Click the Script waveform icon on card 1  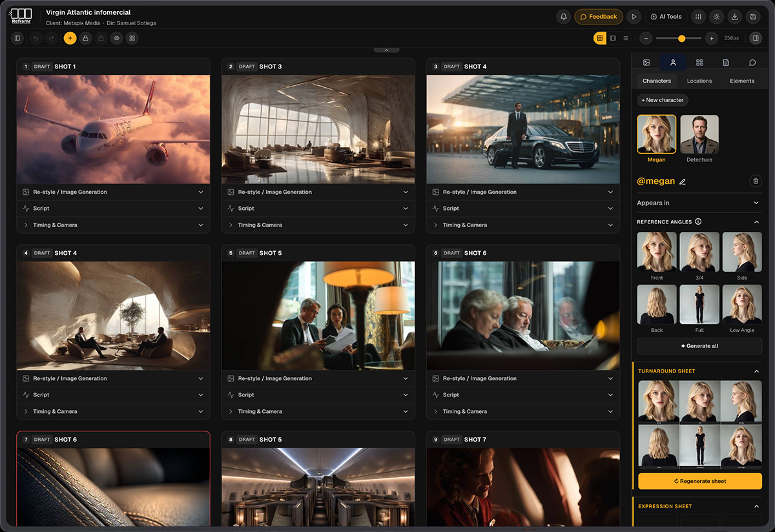(x=26, y=209)
